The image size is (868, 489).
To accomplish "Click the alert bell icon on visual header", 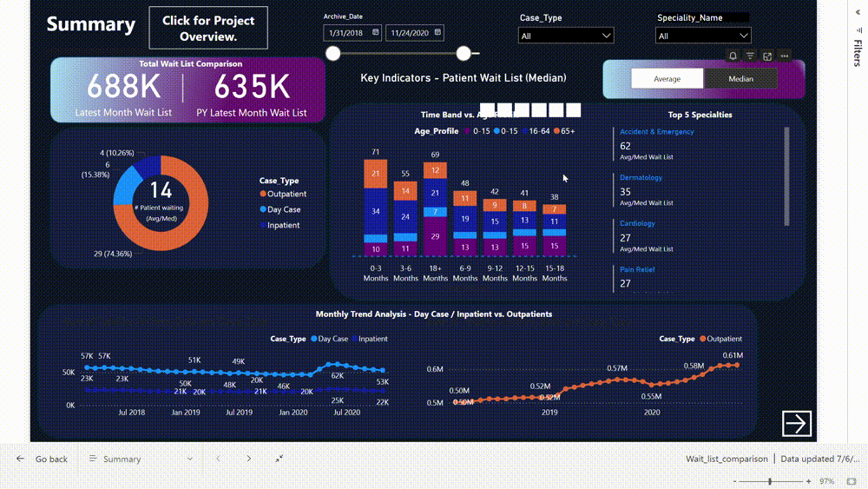I will [733, 56].
